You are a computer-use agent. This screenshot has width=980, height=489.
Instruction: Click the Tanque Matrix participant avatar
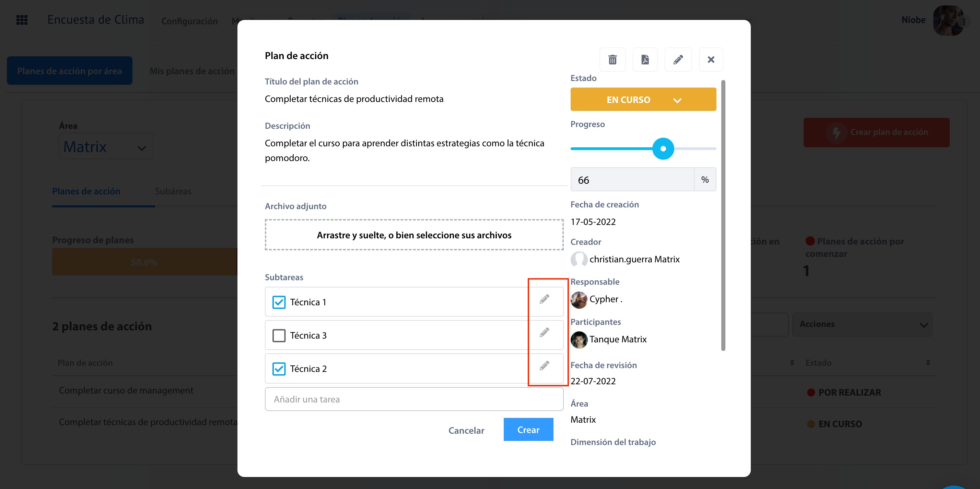(x=579, y=339)
